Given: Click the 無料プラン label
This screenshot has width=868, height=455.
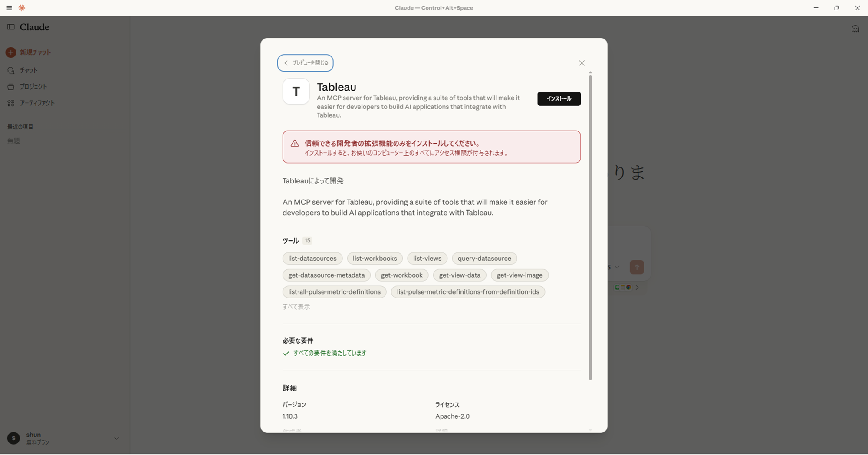Looking at the screenshot, I should coord(38,442).
